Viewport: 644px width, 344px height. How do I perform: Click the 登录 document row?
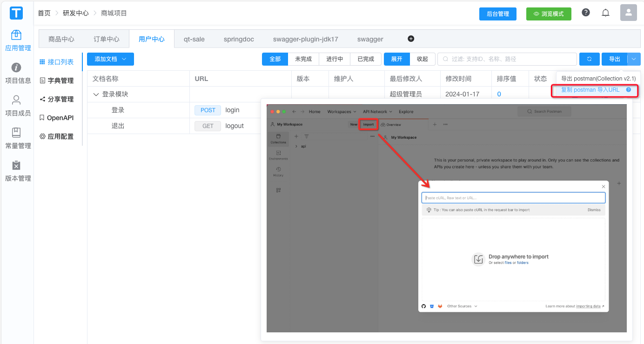(x=118, y=110)
